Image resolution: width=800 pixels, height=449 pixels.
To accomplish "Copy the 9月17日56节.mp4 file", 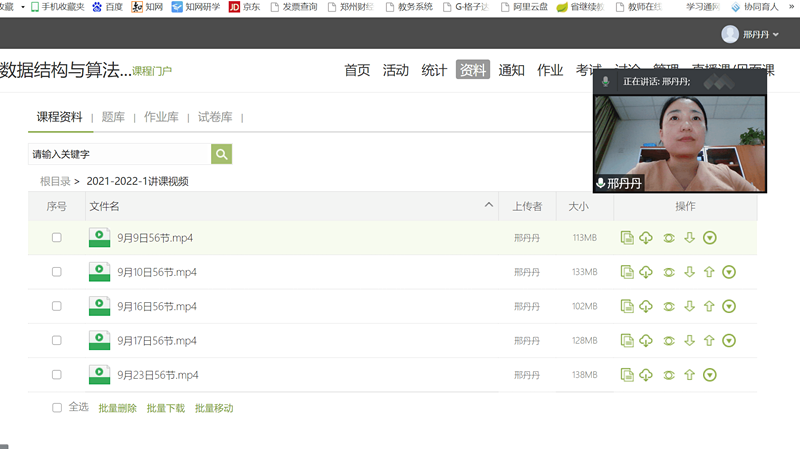I will [627, 340].
